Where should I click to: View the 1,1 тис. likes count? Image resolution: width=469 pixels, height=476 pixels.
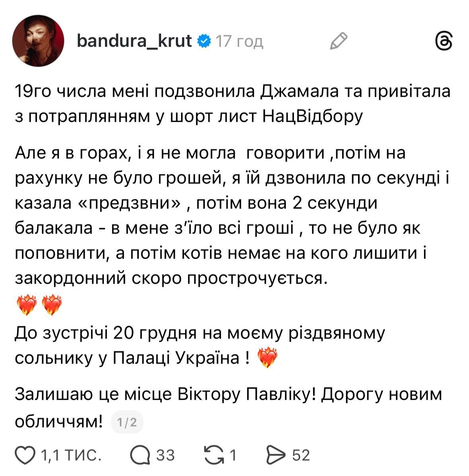tap(70, 455)
